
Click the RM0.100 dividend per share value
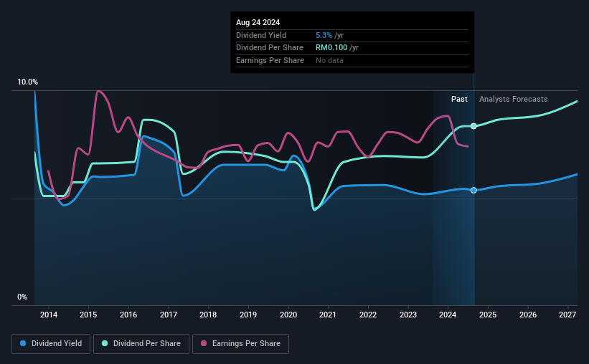coord(331,48)
